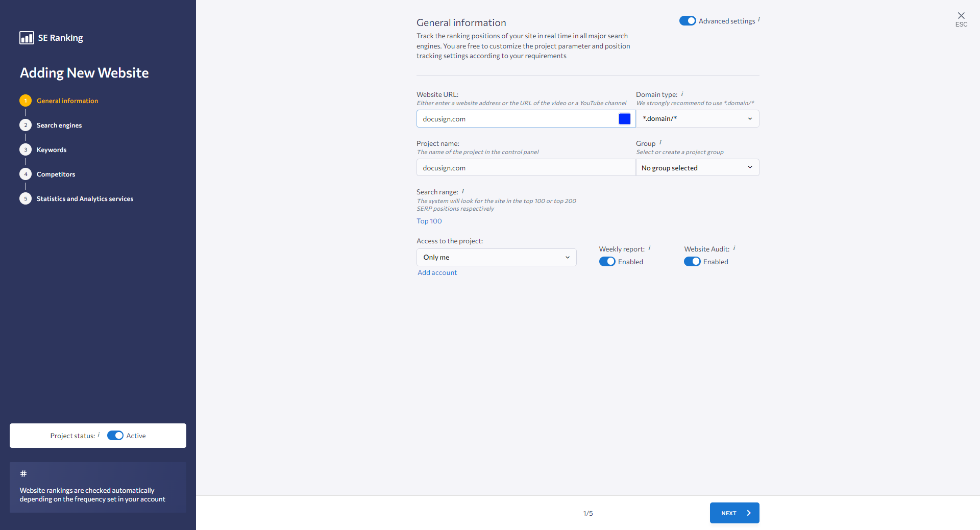This screenshot has height=530, width=980.
Task: Click the Project status info icon
Action: click(x=99, y=435)
